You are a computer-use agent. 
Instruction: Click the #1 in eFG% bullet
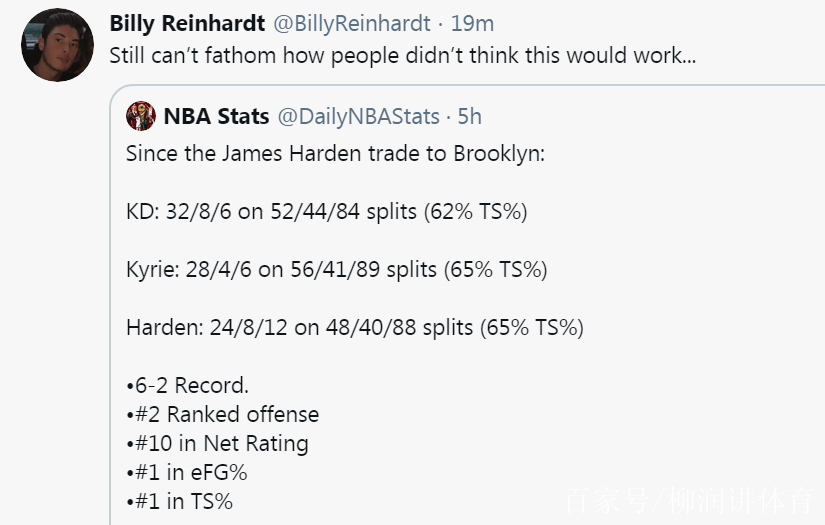[x=187, y=472]
